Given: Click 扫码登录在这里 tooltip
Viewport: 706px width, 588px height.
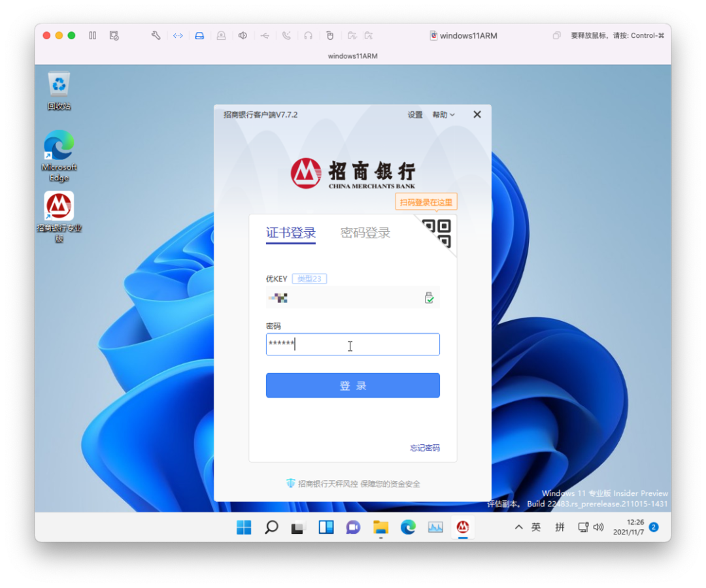Looking at the screenshot, I should [426, 202].
